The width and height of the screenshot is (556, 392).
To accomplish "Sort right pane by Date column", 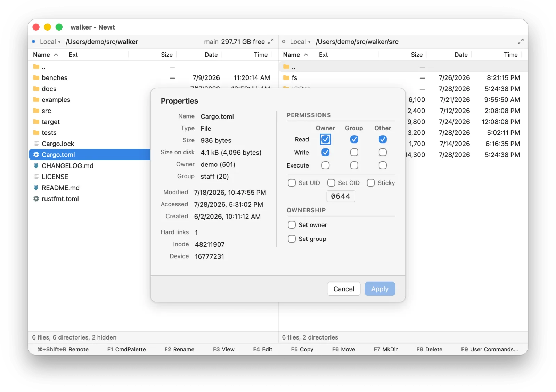I will pos(461,55).
